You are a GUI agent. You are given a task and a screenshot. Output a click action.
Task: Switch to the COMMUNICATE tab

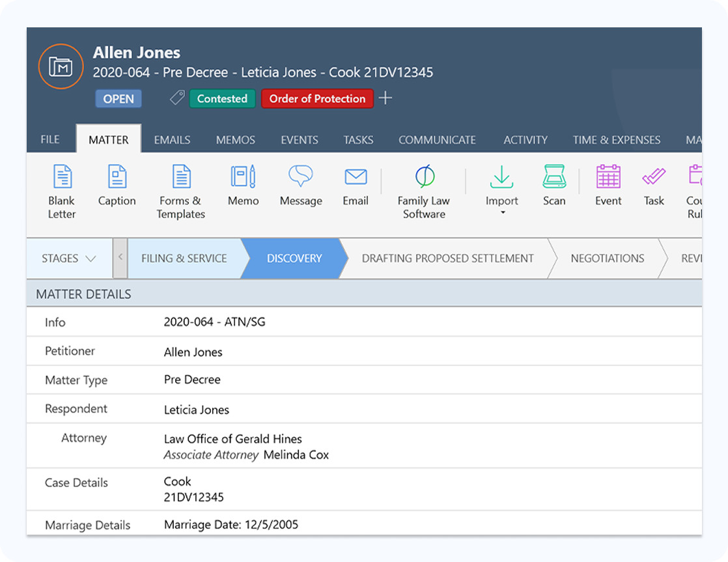[x=438, y=140]
